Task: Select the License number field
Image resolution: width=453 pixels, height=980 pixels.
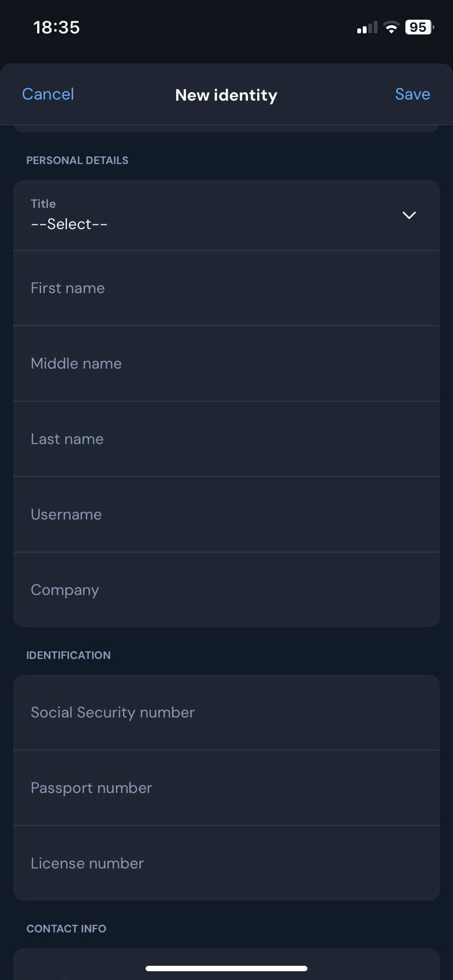Action: [226, 864]
